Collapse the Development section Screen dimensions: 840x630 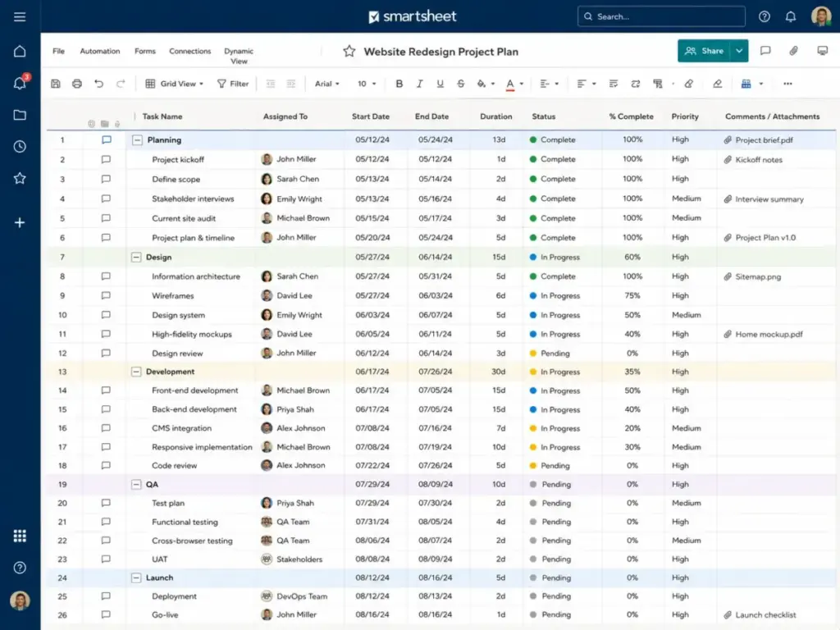pyautogui.click(x=136, y=372)
